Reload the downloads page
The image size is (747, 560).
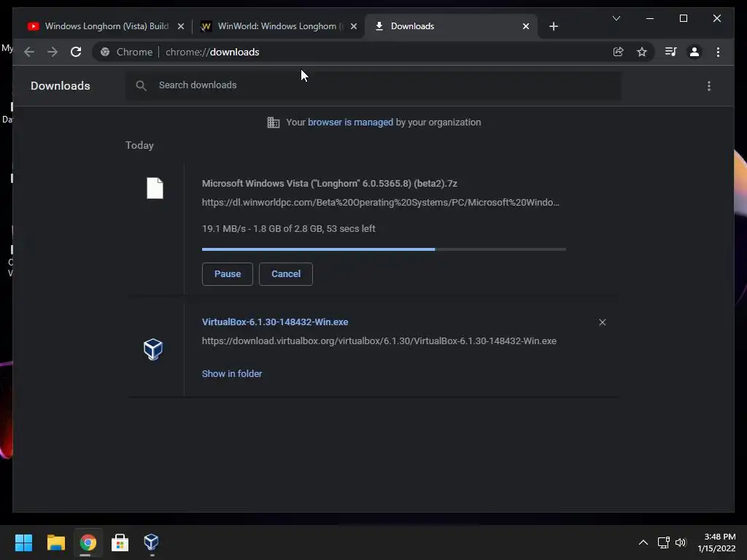tap(76, 52)
